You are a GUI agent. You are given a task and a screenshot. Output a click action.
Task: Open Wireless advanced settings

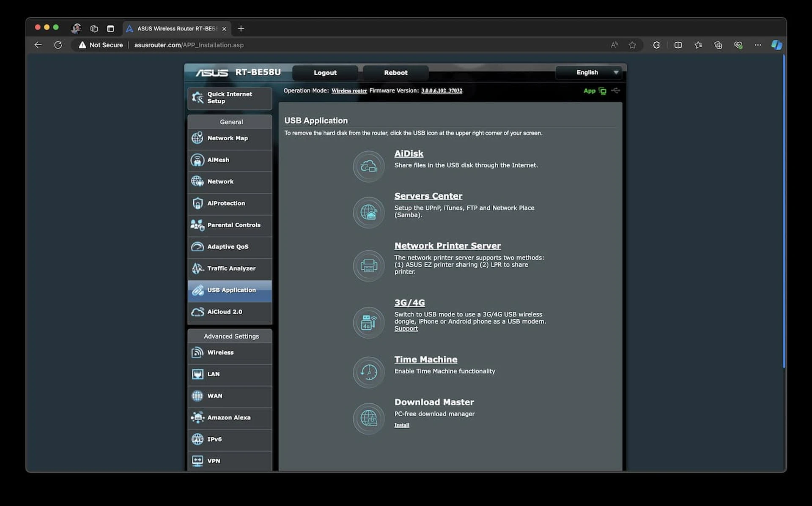click(230, 353)
